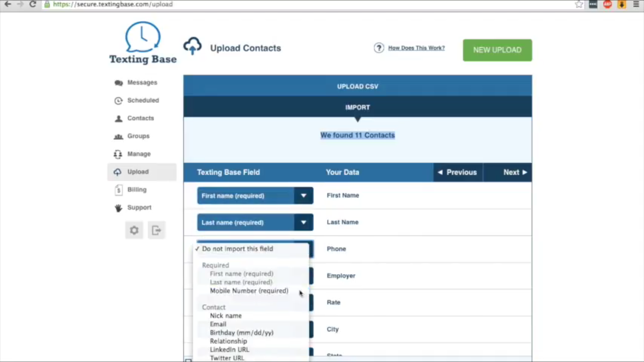Open the Manage section
The width and height of the screenshot is (644, 362).
139,154
